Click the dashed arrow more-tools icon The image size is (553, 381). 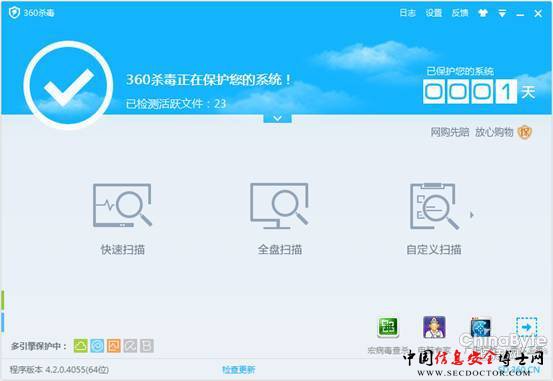coord(527,327)
